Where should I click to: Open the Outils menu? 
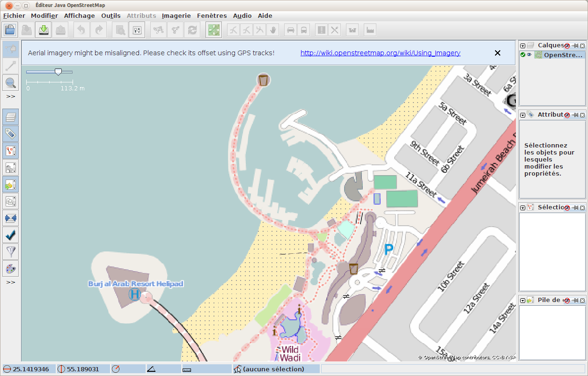(x=111, y=15)
